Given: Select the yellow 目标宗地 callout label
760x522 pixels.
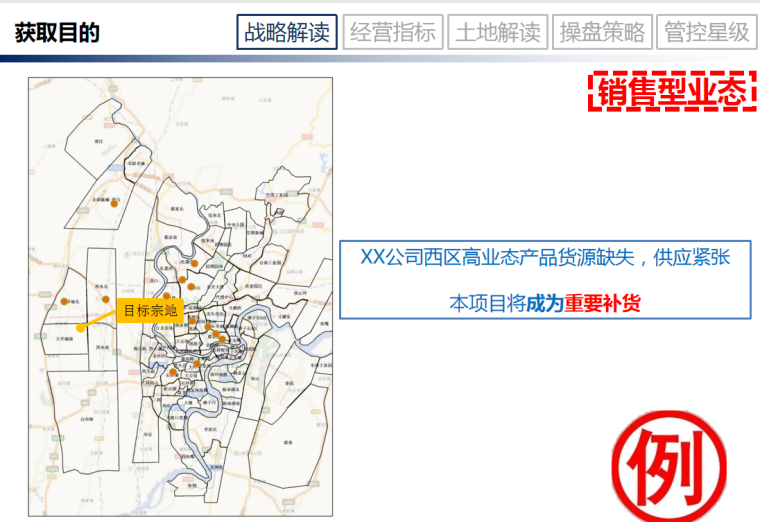Looking at the screenshot, I should pos(149,310).
